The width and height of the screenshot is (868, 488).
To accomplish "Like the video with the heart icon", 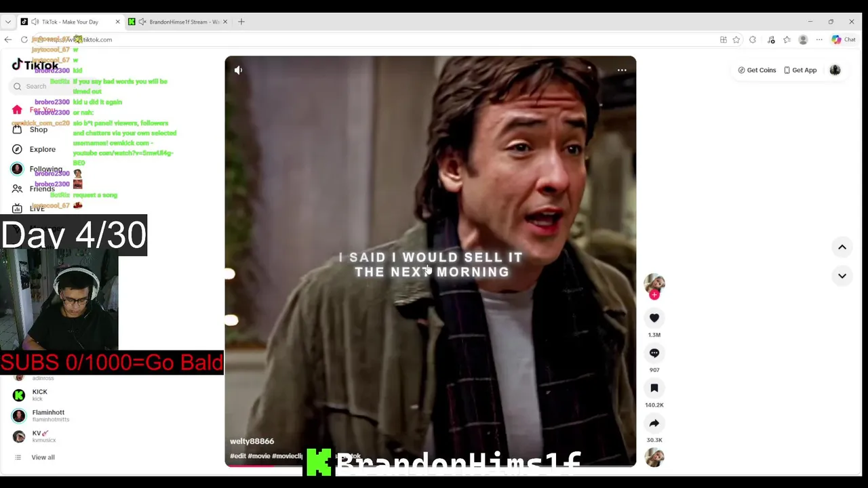I will (x=654, y=318).
